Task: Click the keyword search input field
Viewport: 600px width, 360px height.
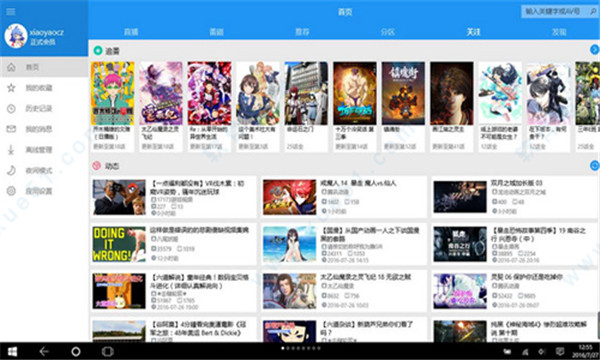Action: point(555,11)
